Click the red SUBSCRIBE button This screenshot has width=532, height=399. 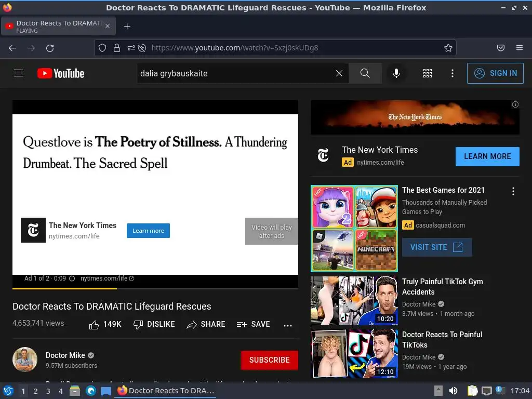click(270, 360)
